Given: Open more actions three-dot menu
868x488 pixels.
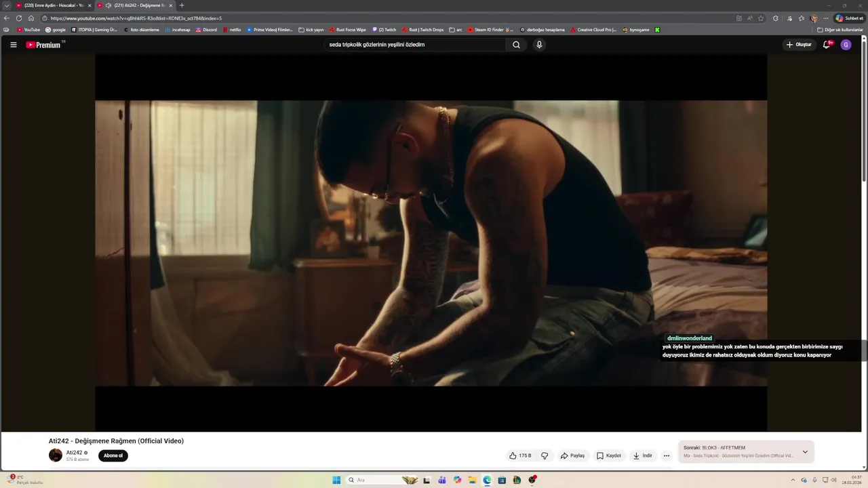Looking at the screenshot, I should pos(667,455).
